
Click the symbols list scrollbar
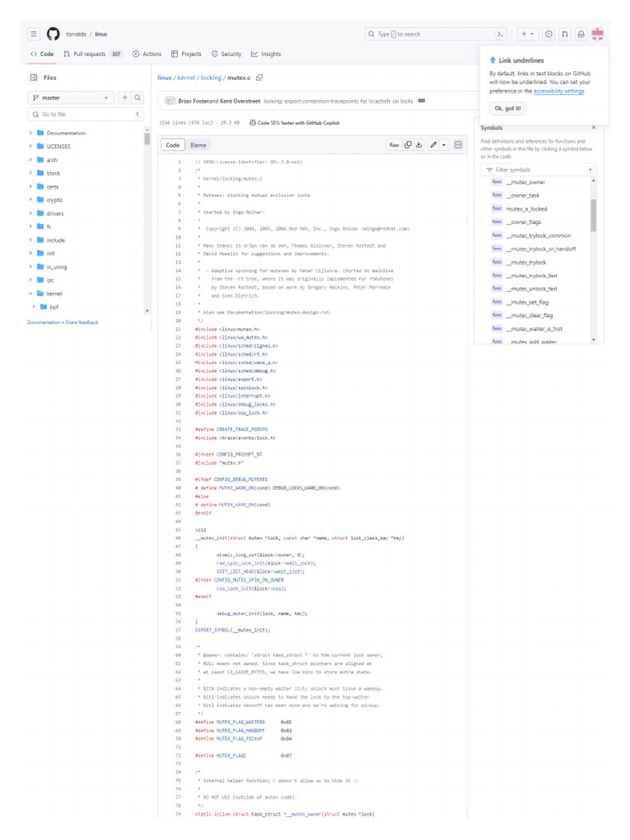click(x=593, y=216)
